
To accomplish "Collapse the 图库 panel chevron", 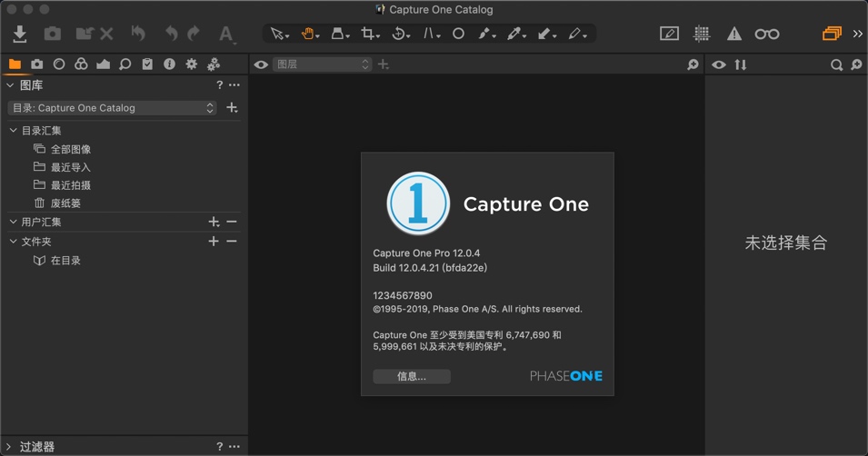I will click(10, 85).
